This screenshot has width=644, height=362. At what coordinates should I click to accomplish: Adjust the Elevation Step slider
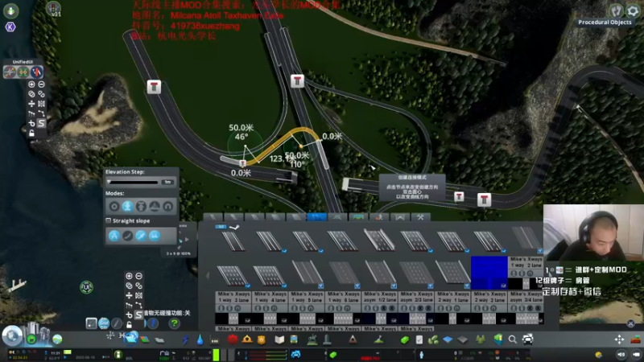click(x=133, y=182)
